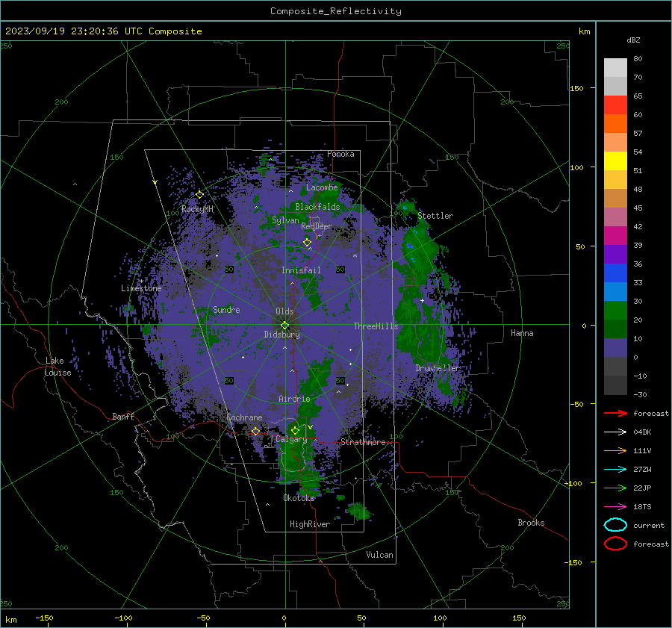Click the RedDeer city label
This screenshot has width=672, height=628.
[317, 226]
